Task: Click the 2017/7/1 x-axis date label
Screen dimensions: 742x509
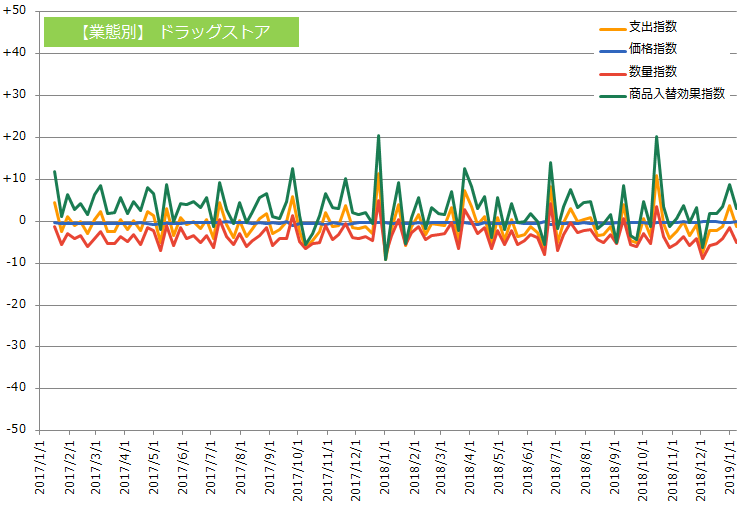Action: [x=211, y=468]
